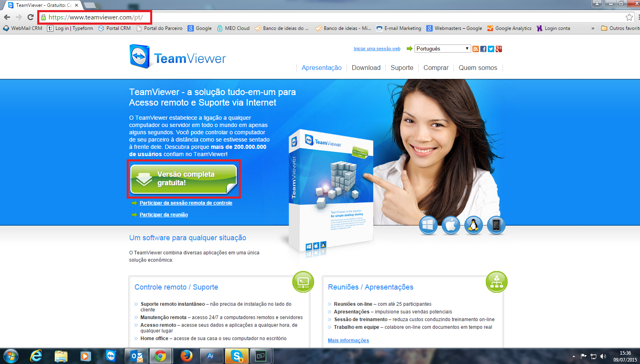Show hidden system tray icons

[574, 356]
